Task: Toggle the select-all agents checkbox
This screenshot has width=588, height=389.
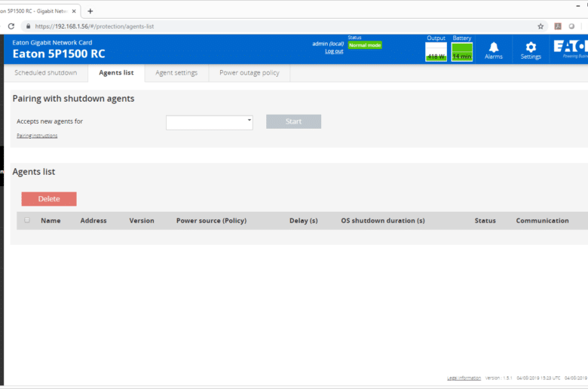Action: (27, 220)
